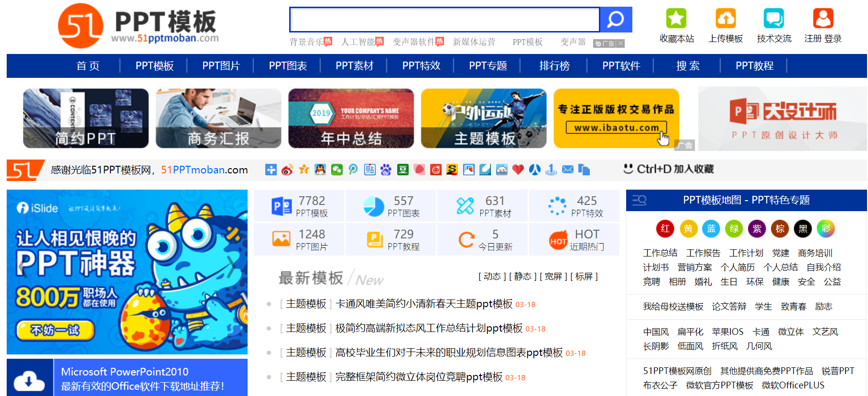The width and height of the screenshot is (868, 396).
Task: Click the 7782 PPT模板 counter icon
Action: tap(282, 206)
